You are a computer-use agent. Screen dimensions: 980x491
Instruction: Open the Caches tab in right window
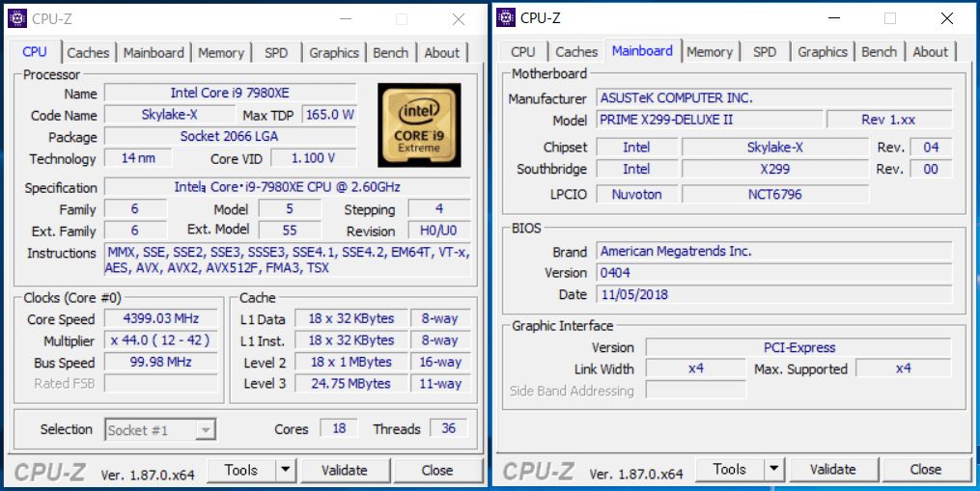[x=576, y=52]
